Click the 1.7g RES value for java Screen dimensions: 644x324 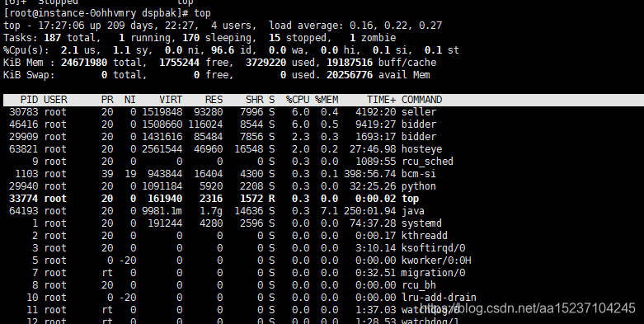click(211, 211)
